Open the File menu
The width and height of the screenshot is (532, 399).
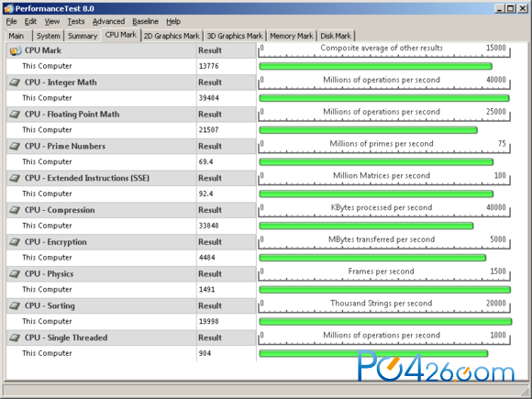pyautogui.click(x=11, y=21)
